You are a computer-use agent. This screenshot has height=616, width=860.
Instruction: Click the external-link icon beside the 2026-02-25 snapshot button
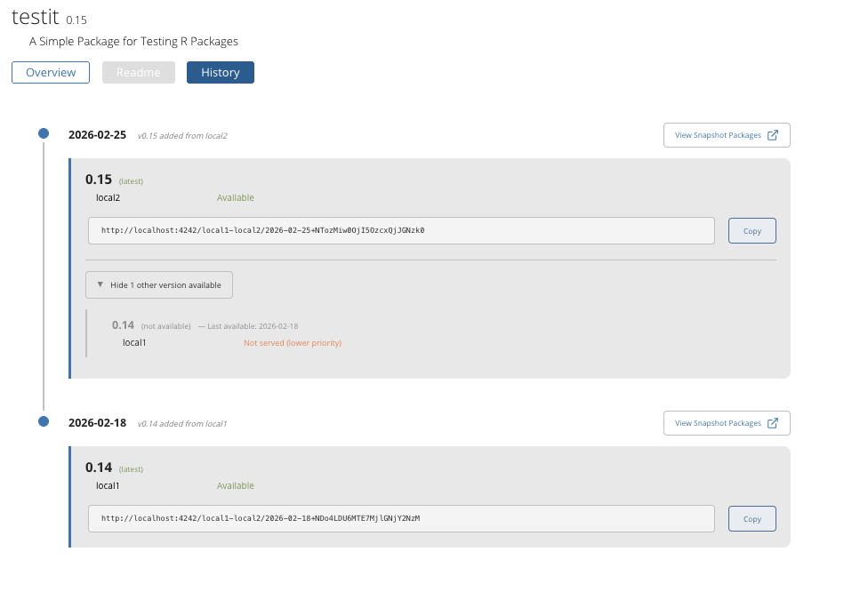(x=773, y=135)
